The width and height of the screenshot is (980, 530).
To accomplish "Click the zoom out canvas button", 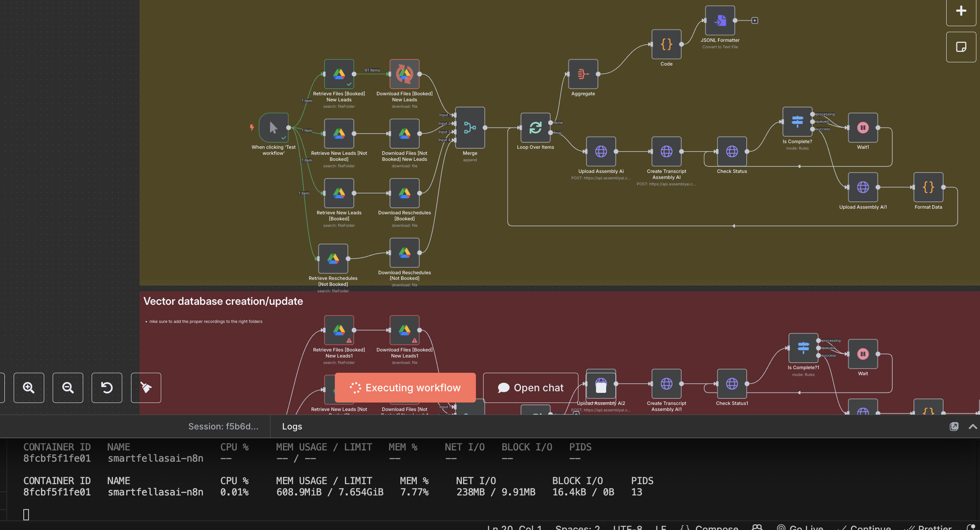I will click(x=68, y=388).
